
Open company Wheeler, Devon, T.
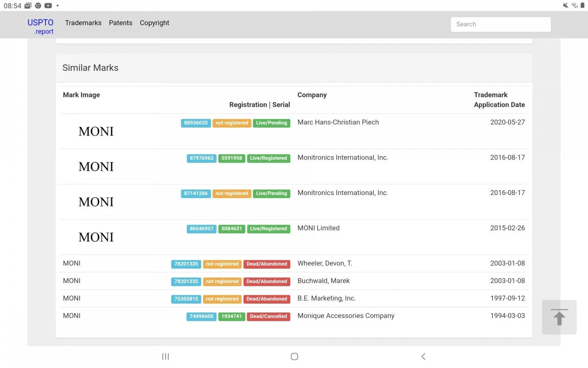[325, 263]
